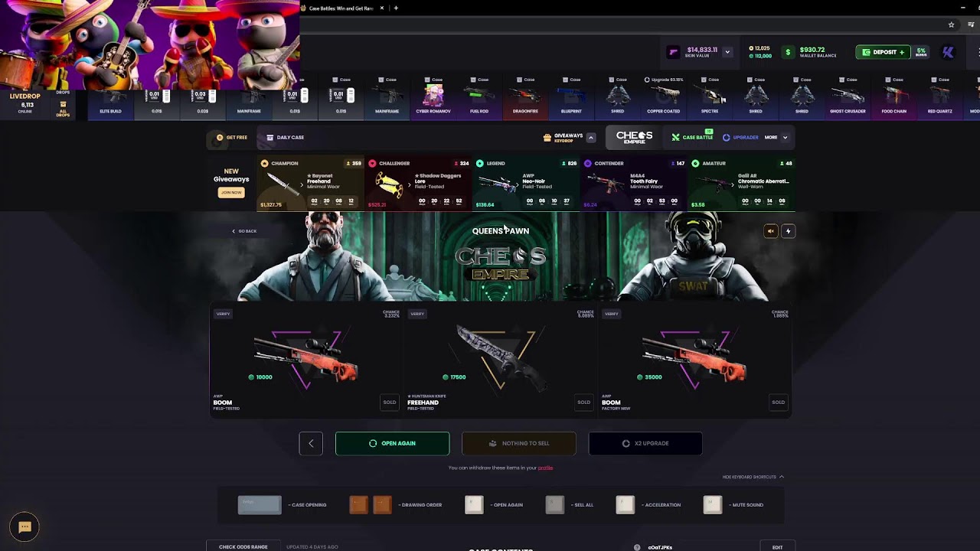Open the Food Chain live drop
This screenshot has width=980, height=551.
tap(893, 97)
